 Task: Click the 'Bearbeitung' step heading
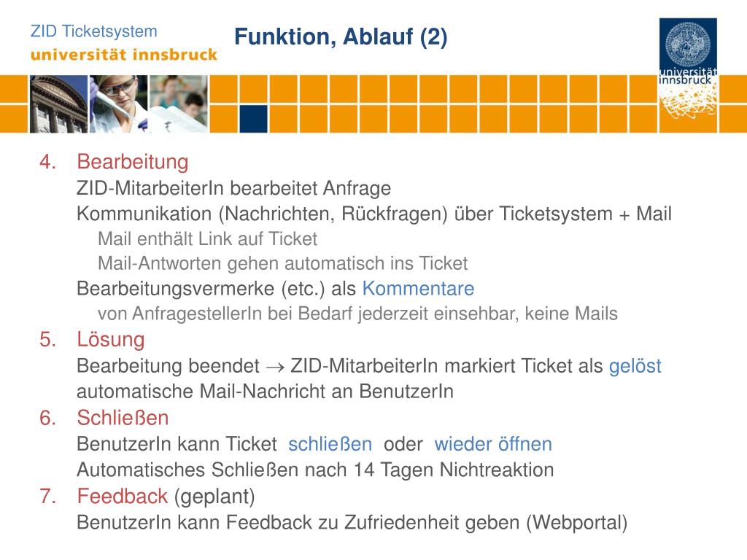133,162
